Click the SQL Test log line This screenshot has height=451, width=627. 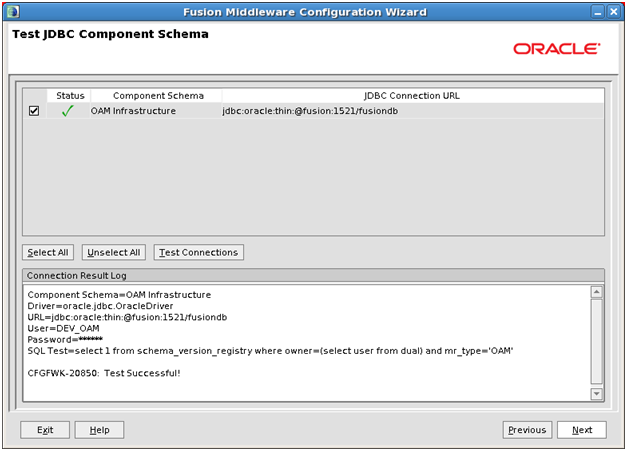click(x=270, y=351)
